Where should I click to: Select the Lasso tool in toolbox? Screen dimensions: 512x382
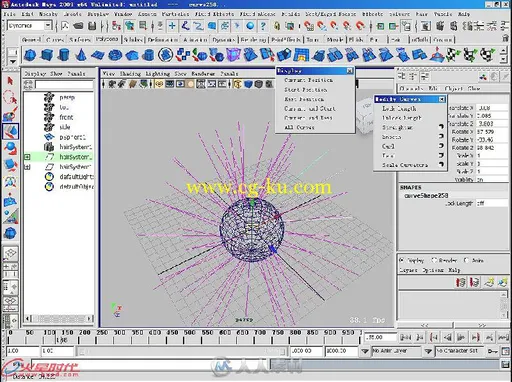pyautogui.click(x=10, y=98)
